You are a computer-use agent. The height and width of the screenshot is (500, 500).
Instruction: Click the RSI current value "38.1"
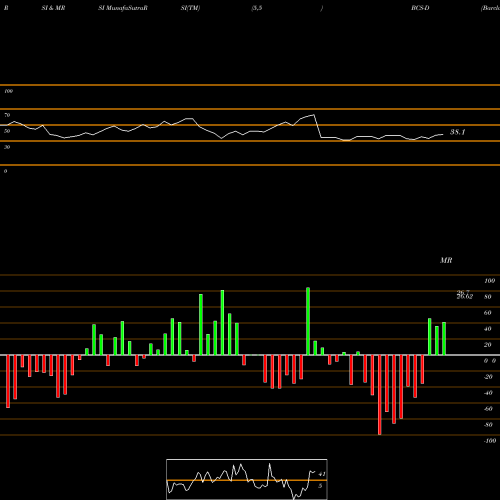point(457,132)
